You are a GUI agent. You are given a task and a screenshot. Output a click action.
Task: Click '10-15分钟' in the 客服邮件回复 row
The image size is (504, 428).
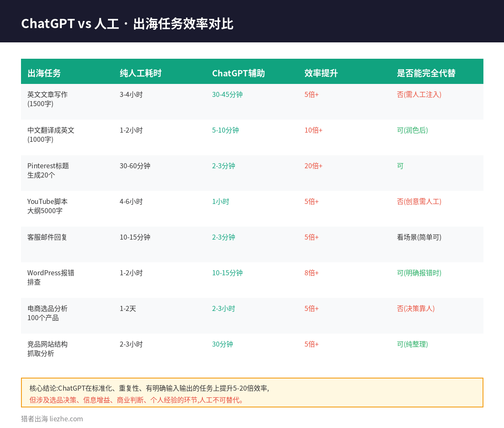click(x=135, y=237)
